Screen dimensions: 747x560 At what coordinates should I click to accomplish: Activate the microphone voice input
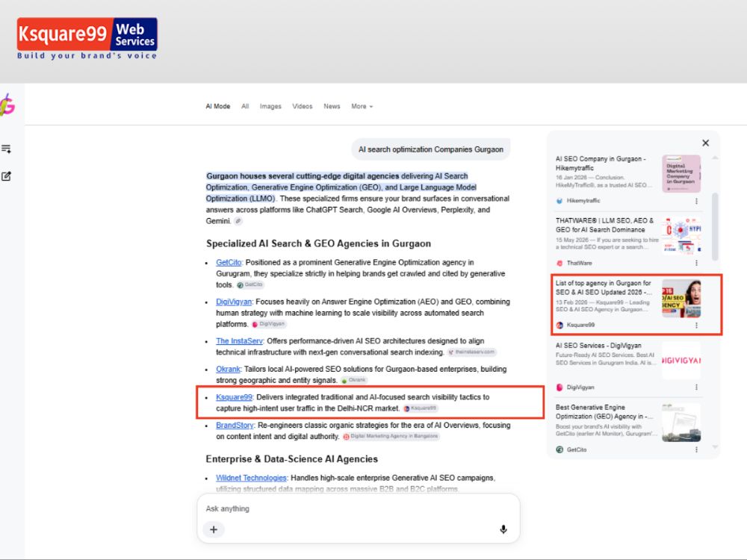click(x=503, y=529)
